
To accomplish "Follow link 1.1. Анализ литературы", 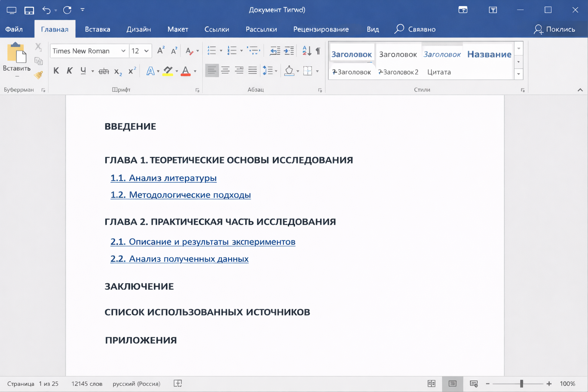I will point(163,178).
